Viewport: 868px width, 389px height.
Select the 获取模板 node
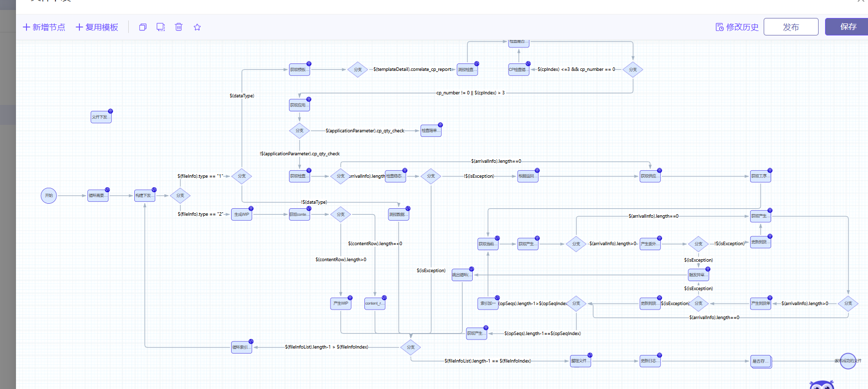pos(299,70)
